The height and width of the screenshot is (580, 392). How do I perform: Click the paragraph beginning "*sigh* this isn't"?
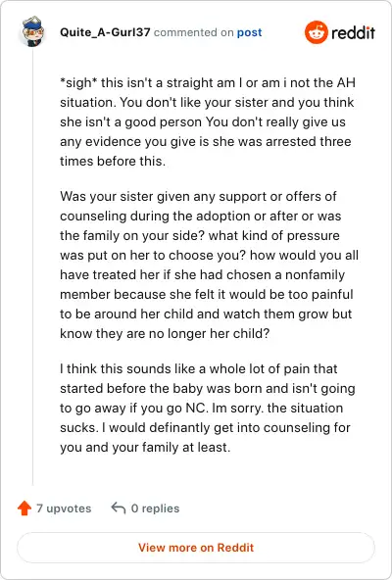click(x=208, y=122)
